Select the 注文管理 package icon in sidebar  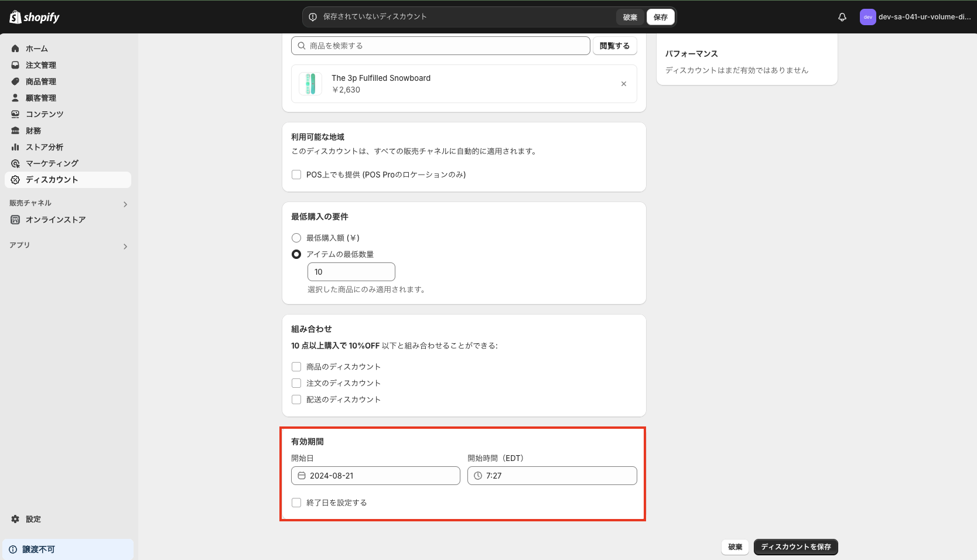click(15, 65)
